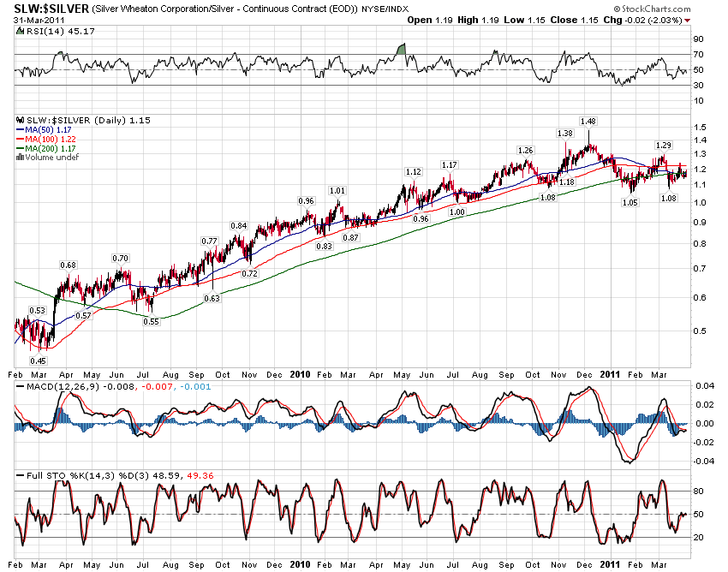
Task: Click the 0.55 low price label
Action: [151, 321]
